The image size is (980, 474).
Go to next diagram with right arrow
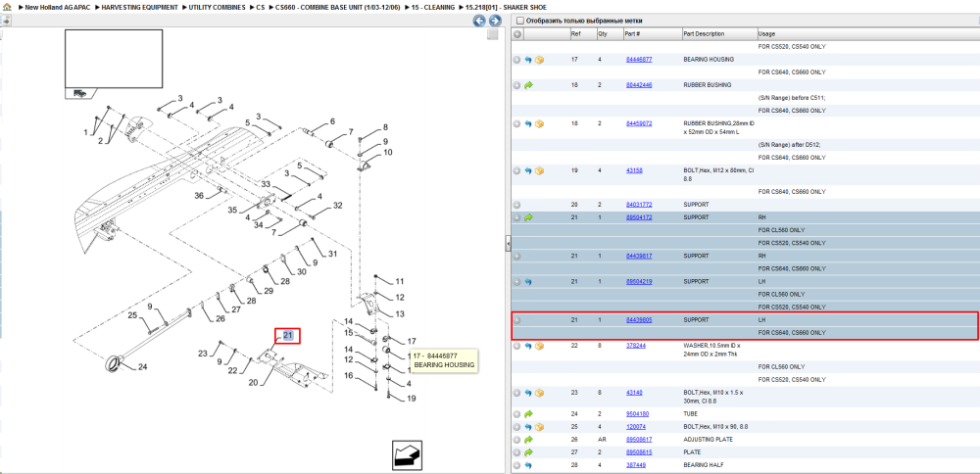494,21
